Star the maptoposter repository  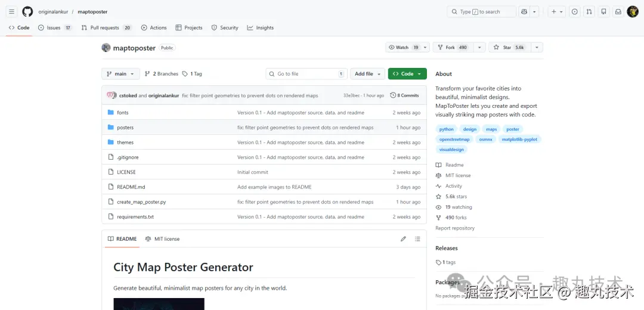509,48
